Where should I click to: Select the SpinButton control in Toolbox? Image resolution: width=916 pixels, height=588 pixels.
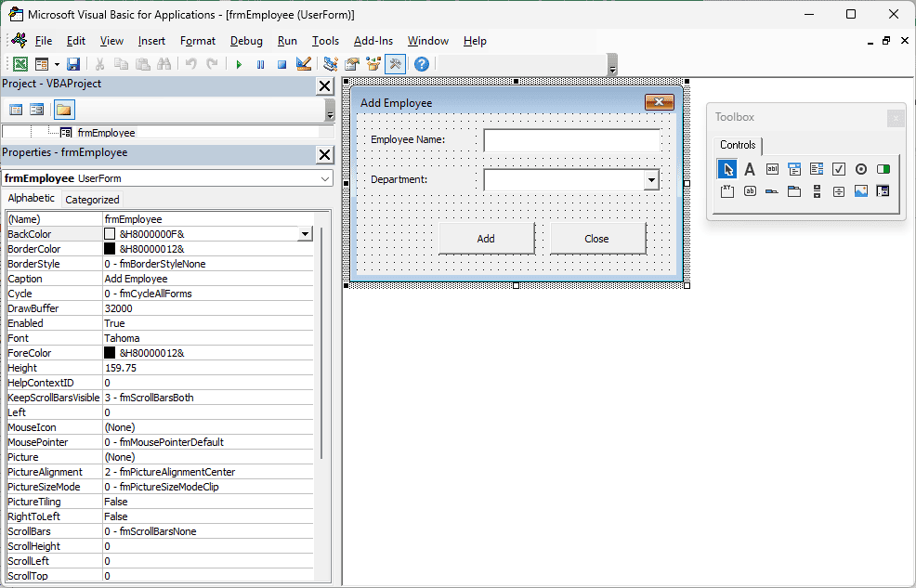(839, 191)
